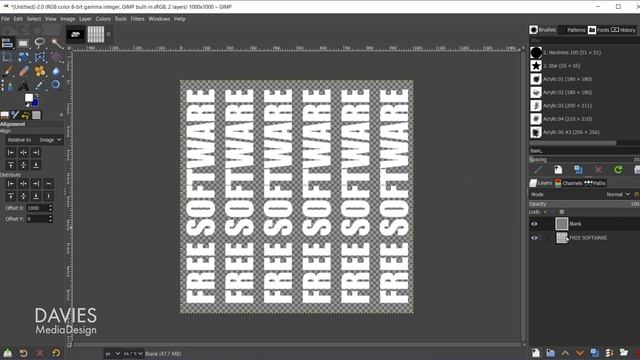Select the Paintbrush tool
Viewport: 640px width, 360px height.
7,72
